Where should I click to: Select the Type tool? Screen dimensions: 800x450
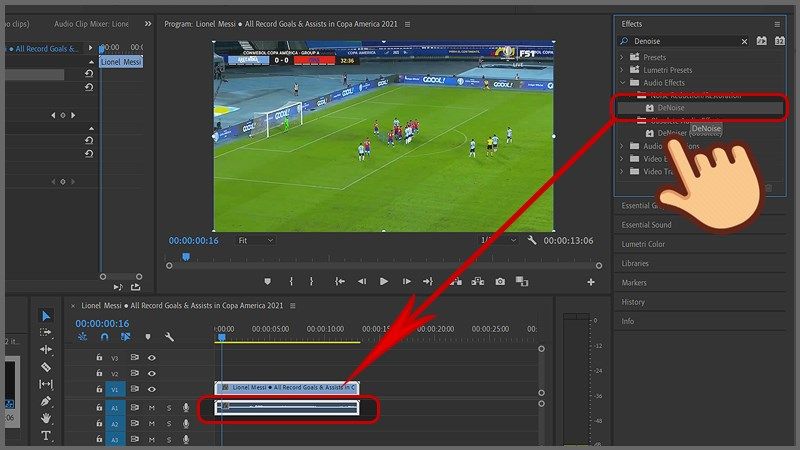pos(46,436)
